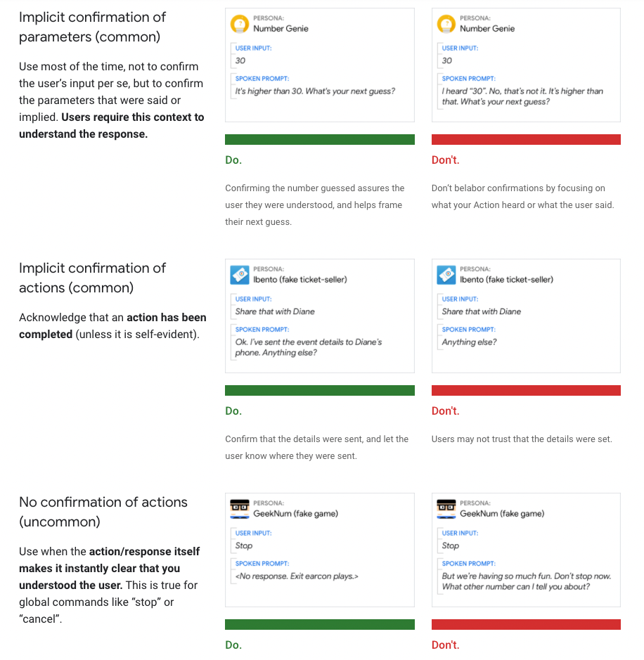This screenshot has width=644, height=660.
Task: Click the green bar under Number Genie Do example
Action: tap(319, 139)
